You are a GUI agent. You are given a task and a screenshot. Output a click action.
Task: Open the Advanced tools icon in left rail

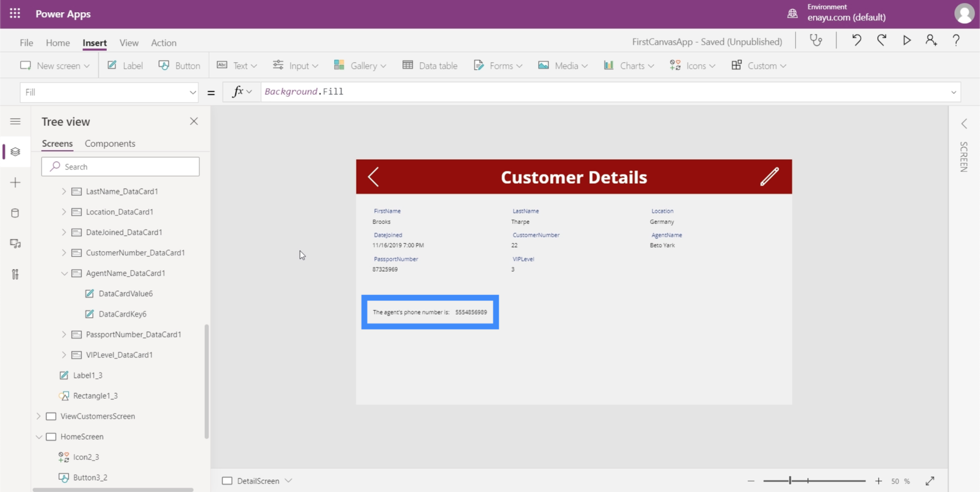click(x=15, y=274)
